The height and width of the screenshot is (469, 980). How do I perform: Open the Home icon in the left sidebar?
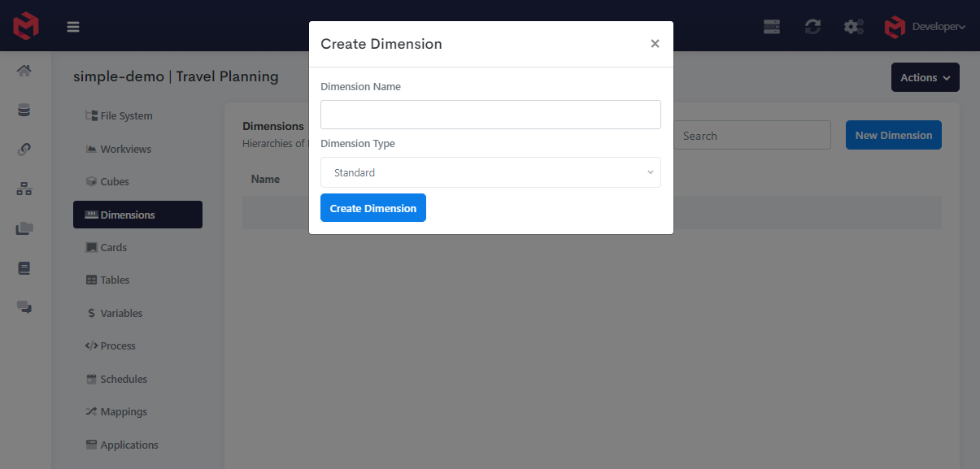pyautogui.click(x=24, y=71)
